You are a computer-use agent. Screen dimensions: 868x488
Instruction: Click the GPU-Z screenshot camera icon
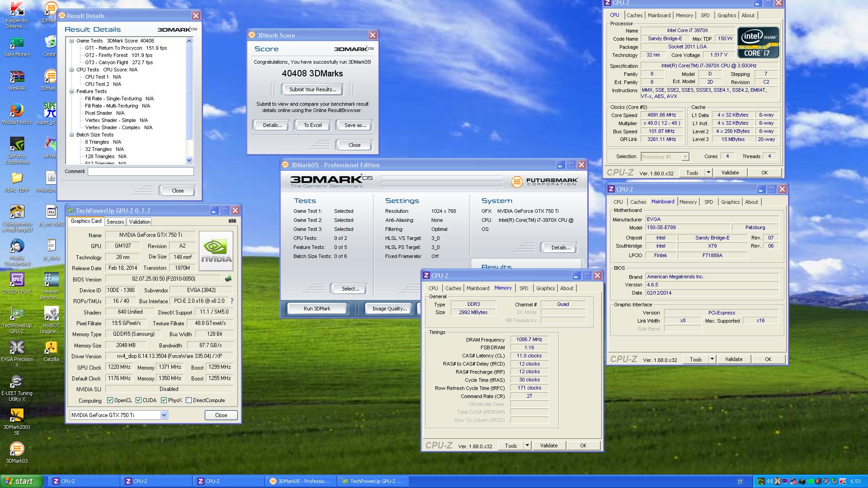tap(232, 221)
